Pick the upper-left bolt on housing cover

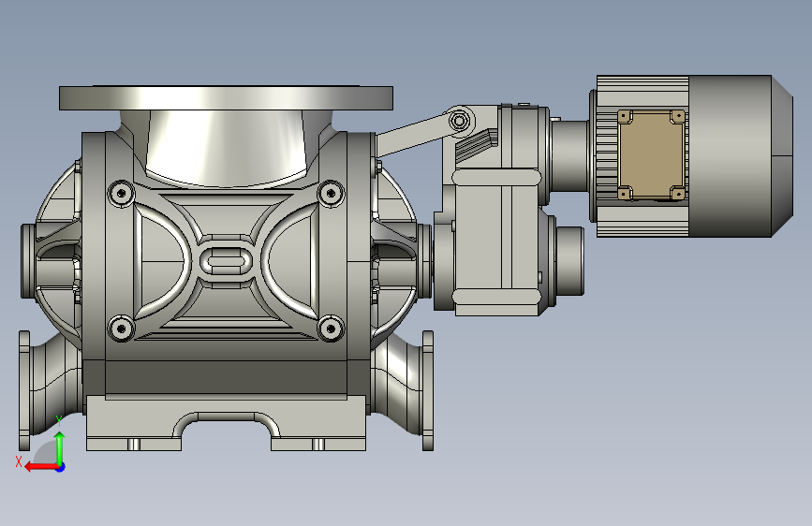click(121, 194)
